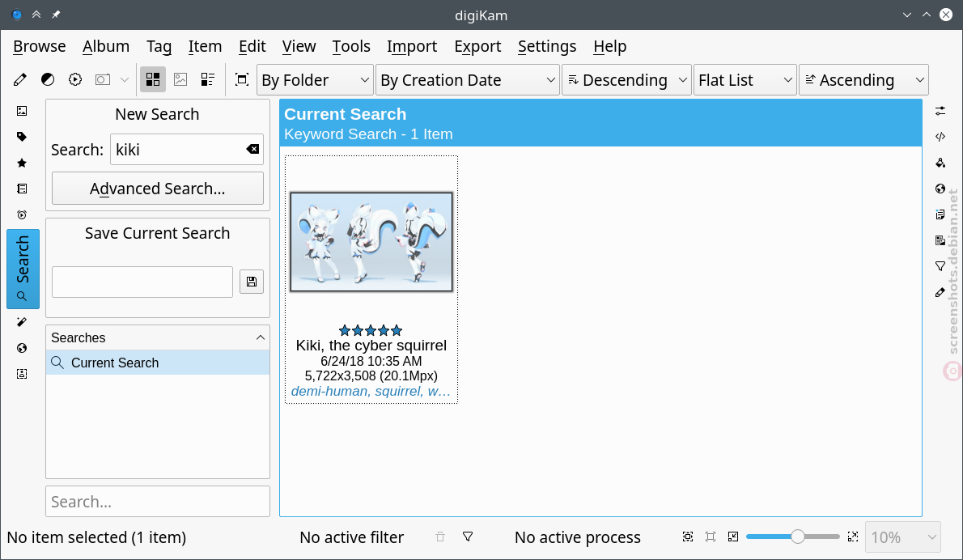The height and width of the screenshot is (560, 963).
Task: Open the Browse menu
Action: tap(40, 47)
